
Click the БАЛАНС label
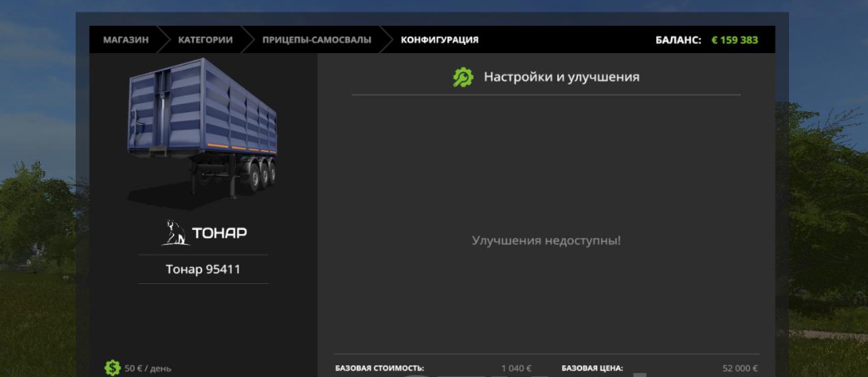[x=678, y=40]
